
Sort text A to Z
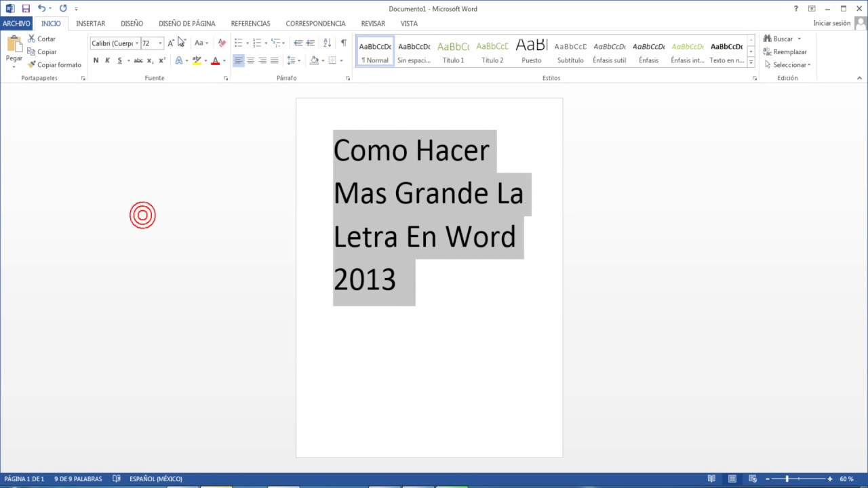327,43
